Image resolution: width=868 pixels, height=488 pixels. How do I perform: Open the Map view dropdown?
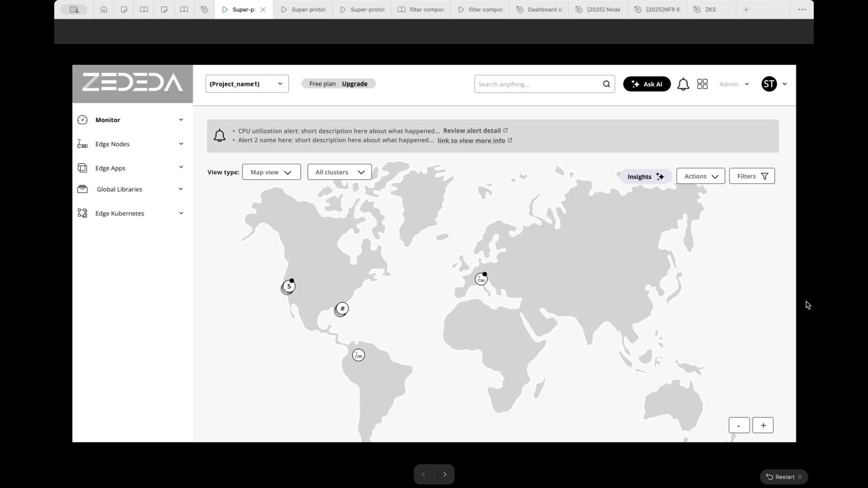click(271, 172)
